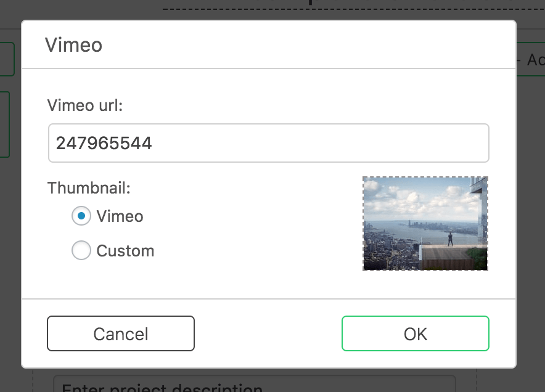Click the 247965544 text in the url field
Viewport: 545px width, 392px height.
click(x=104, y=143)
